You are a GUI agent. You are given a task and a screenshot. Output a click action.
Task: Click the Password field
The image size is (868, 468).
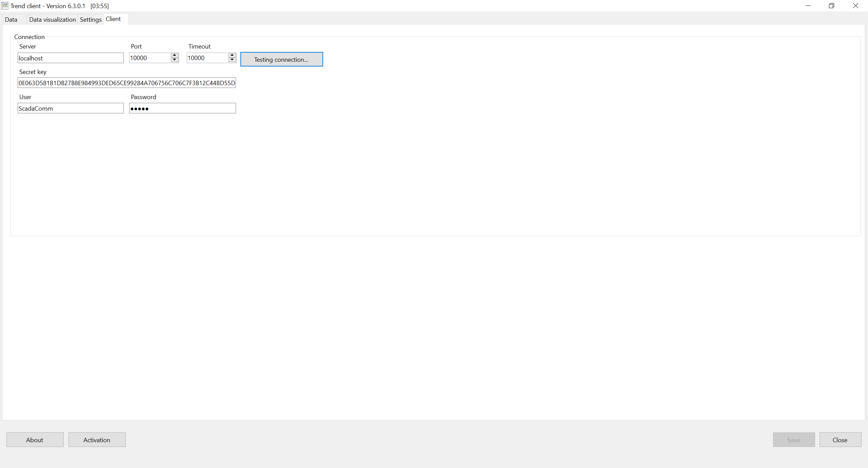182,108
